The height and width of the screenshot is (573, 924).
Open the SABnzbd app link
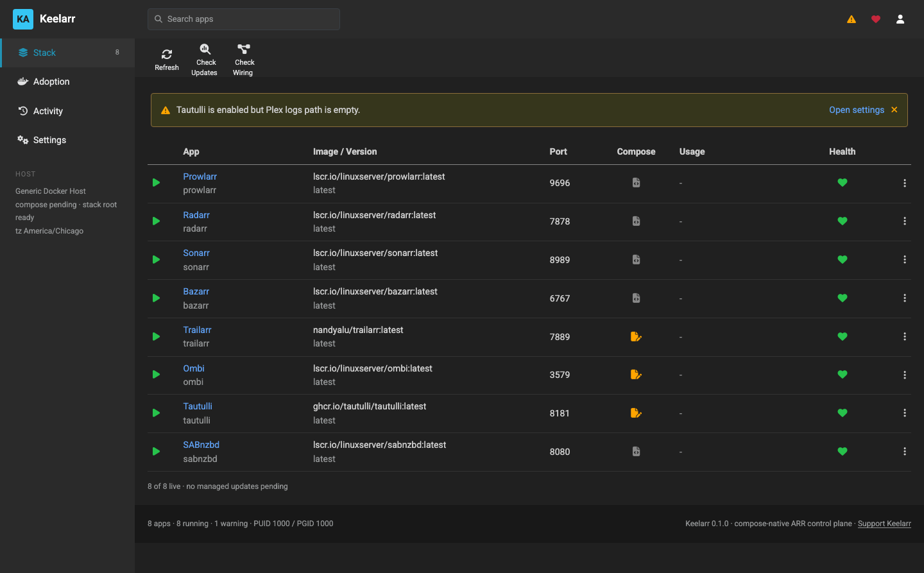click(x=201, y=445)
